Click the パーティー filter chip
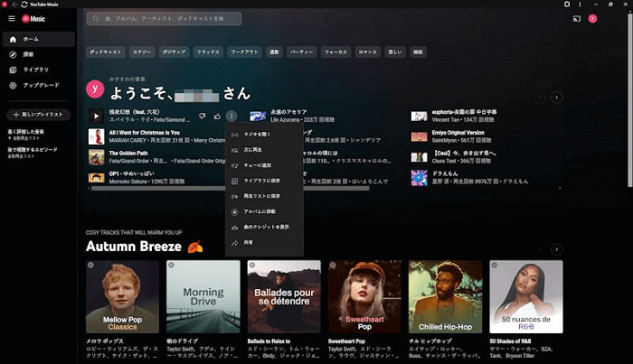 click(301, 52)
